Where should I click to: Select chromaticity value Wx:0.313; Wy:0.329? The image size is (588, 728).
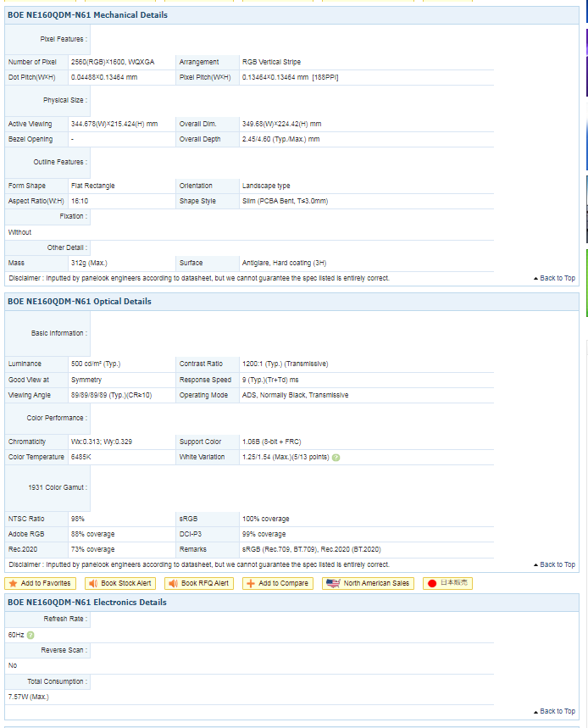click(102, 442)
